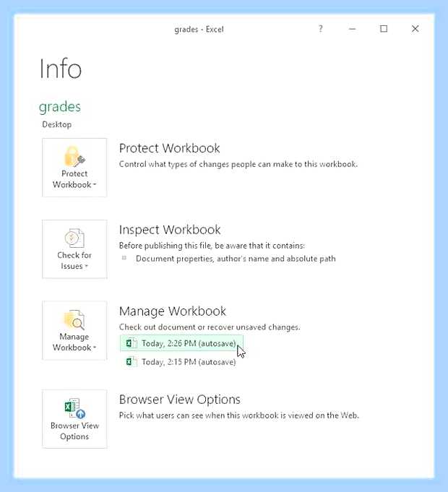This screenshot has height=492, width=448.
Task: Click 'Document properties, author's name and absolute path'
Action: (x=236, y=259)
